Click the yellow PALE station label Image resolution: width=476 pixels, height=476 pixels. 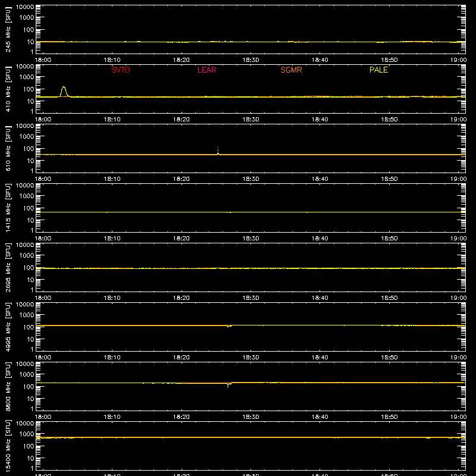[378, 70]
